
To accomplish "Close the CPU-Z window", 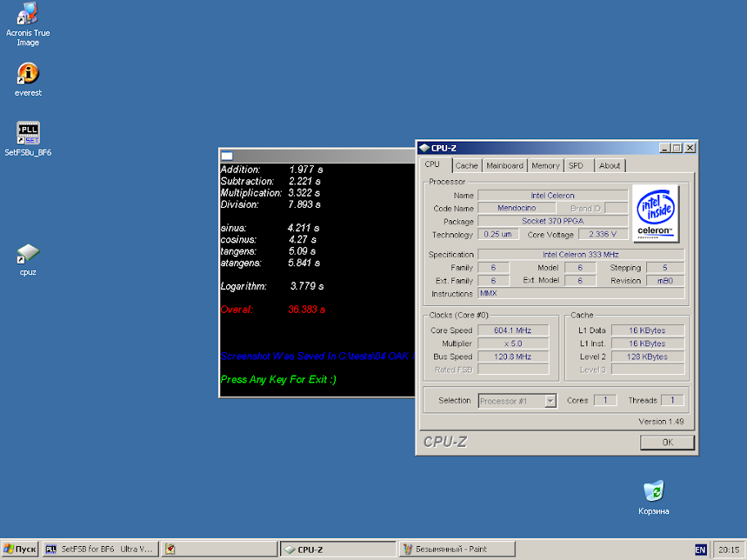I will click(690, 148).
